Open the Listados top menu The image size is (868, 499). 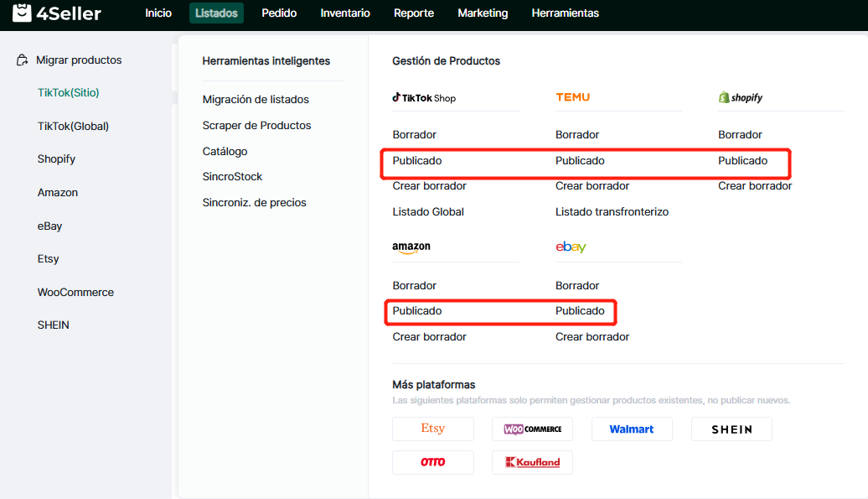[x=216, y=13]
